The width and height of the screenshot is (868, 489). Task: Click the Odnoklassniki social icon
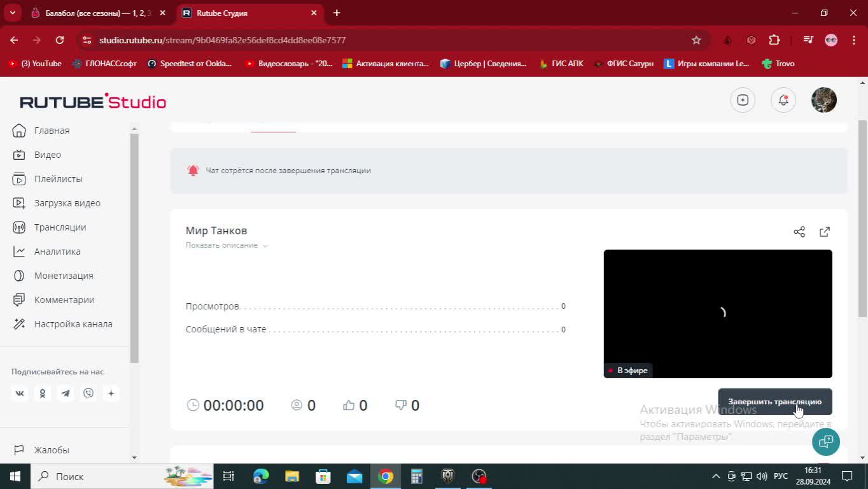pos(43,393)
